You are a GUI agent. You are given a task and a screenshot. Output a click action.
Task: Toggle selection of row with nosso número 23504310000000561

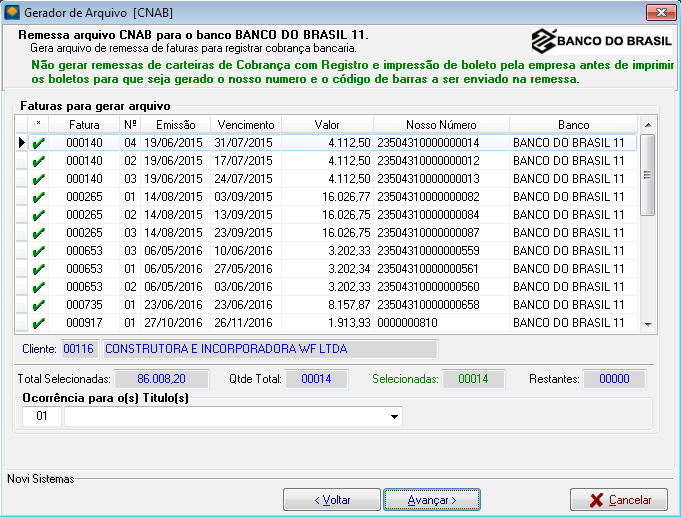pos(39,269)
